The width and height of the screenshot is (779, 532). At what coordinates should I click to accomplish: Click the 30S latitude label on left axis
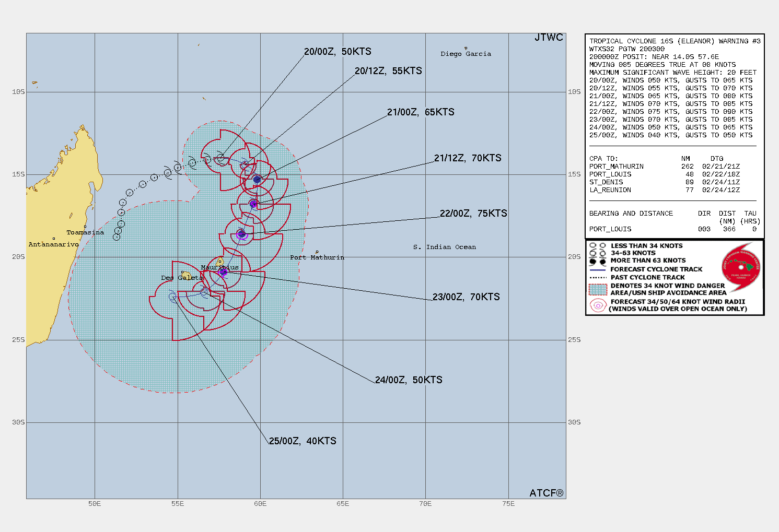coord(18,422)
